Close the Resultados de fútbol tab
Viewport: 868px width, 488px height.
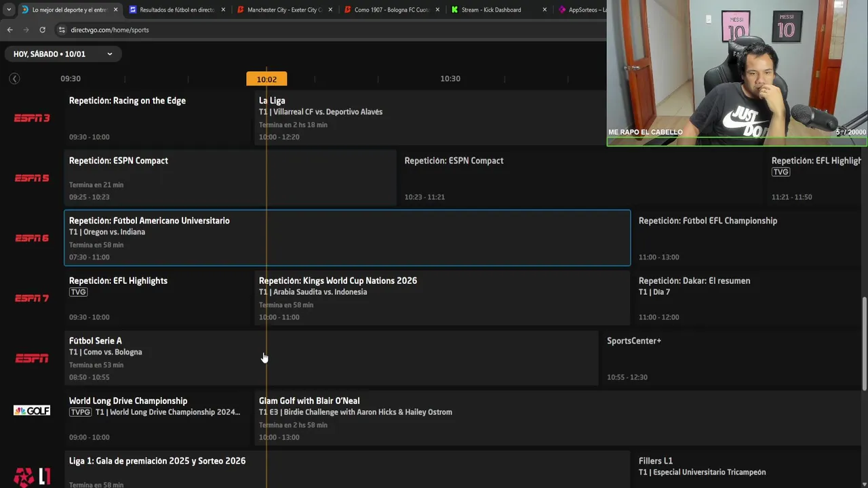223,9
